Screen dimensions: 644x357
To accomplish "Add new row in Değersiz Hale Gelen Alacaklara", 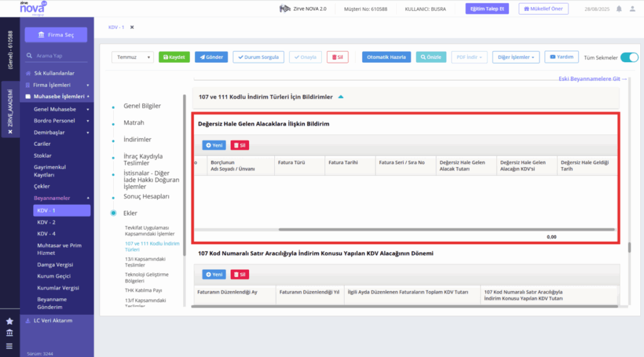I will pyautogui.click(x=214, y=145).
